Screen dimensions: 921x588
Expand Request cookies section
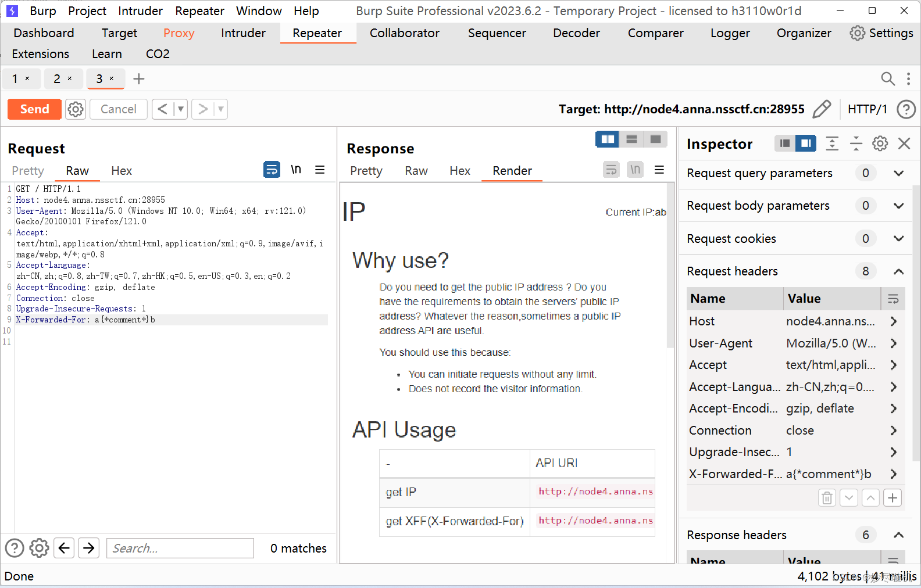[899, 238]
